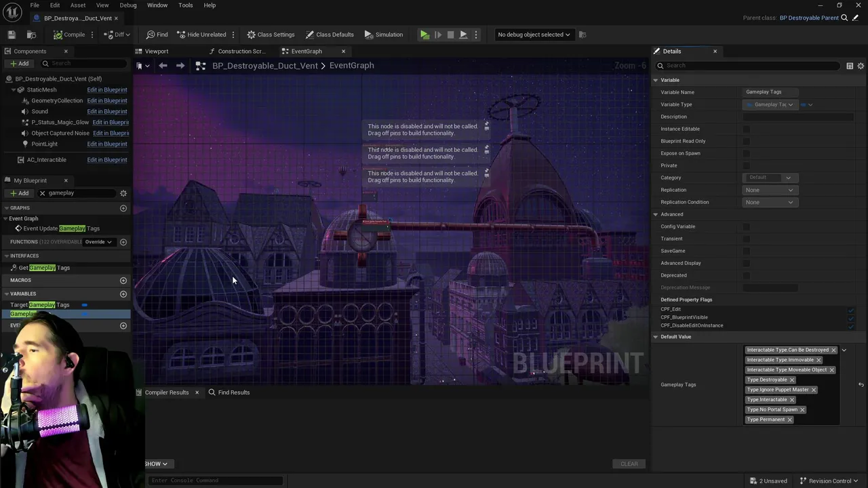Collapse the GRAPHS section
868x488 pixels.
(x=6, y=208)
